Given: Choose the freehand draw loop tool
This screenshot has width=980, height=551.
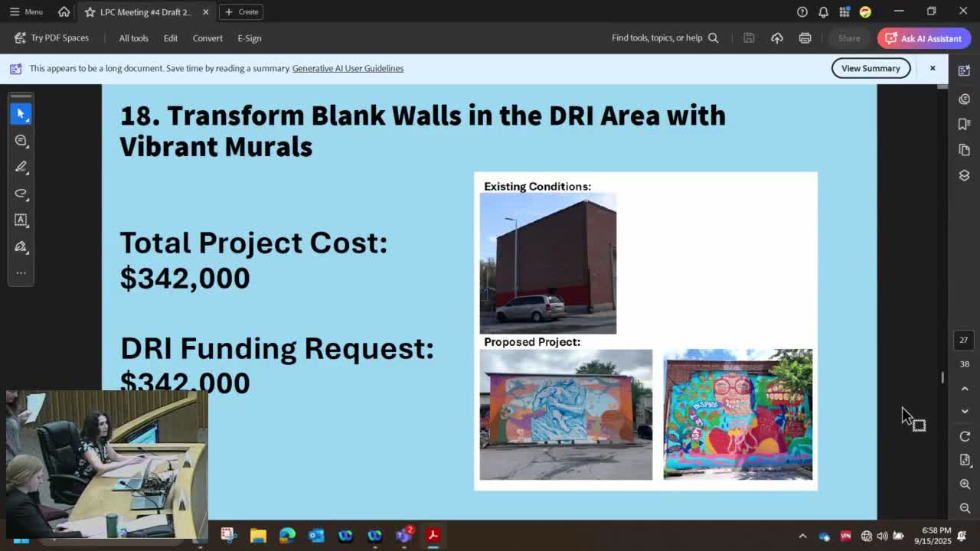Looking at the screenshot, I should [21, 194].
